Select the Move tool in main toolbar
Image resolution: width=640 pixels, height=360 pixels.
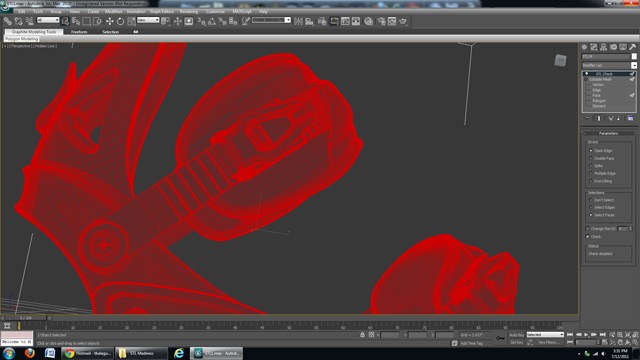click(x=109, y=21)
